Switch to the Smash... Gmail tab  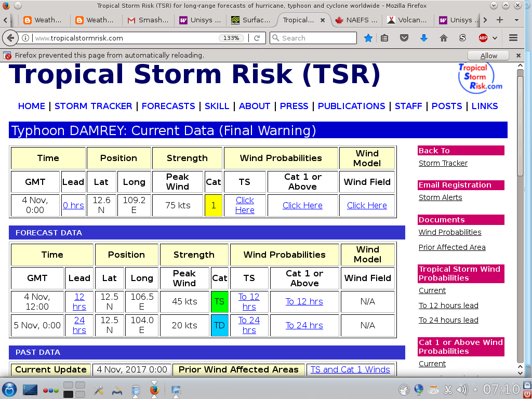click(148, 20)
